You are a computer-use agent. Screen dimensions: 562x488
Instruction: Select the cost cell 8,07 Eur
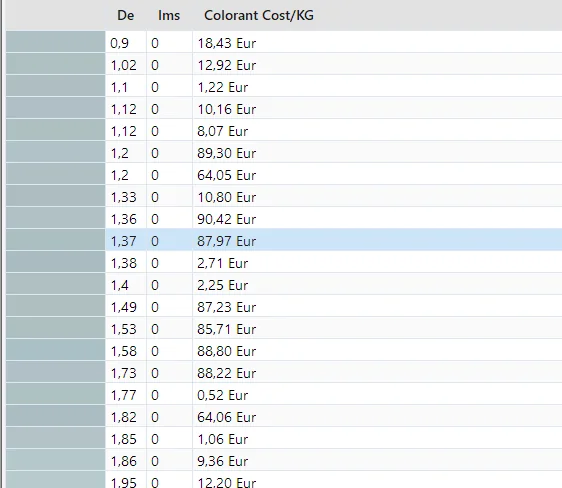tap(223, 131)
